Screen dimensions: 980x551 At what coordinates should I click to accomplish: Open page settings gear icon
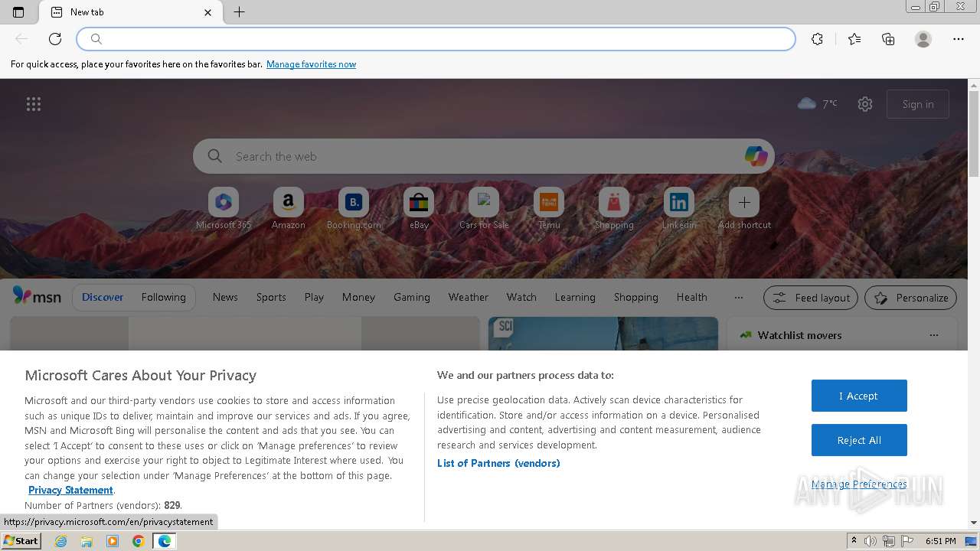pyautogui.click(x=865, y=104)
